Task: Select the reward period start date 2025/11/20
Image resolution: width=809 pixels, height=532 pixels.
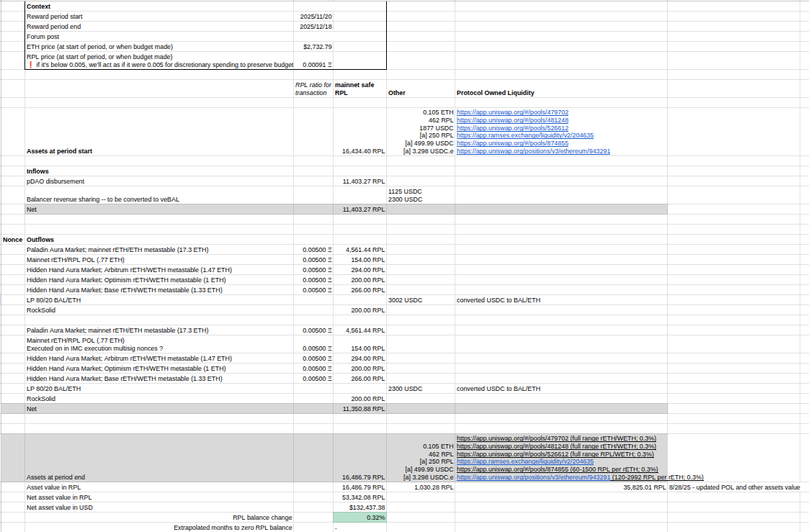Action: [x=316, y=16]
